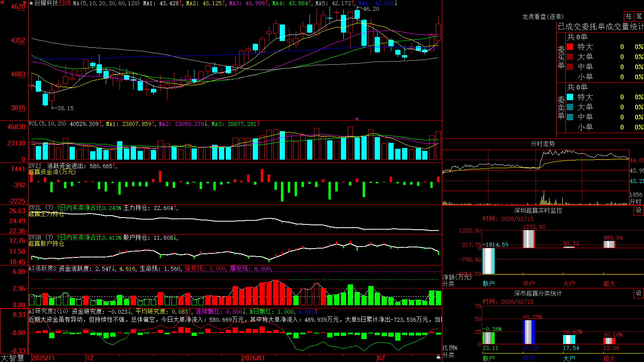
Task: Click the red question mark icon
Action: point(25,3)
